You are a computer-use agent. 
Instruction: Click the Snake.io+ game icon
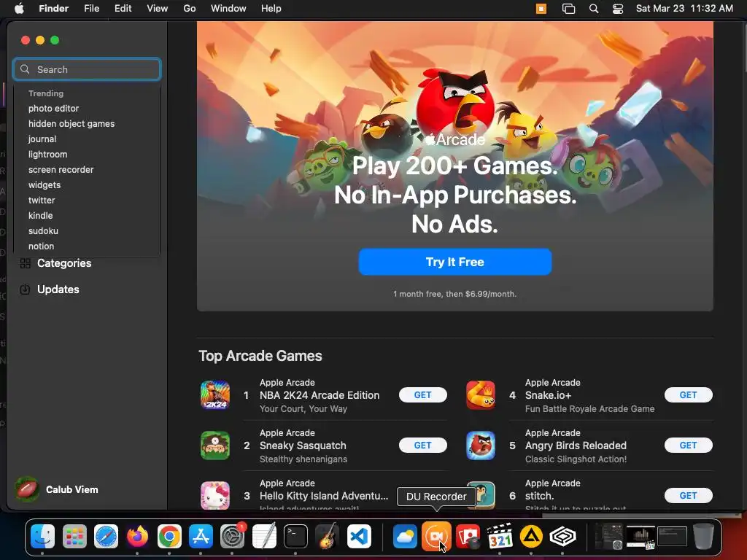[x=481, y=394]
